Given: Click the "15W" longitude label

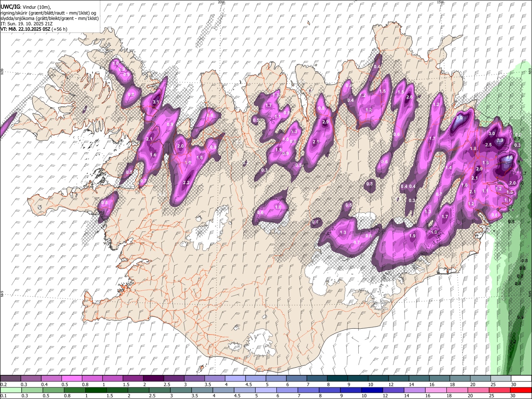Looking at the screenshot, I should pyautogui.click(x=441, y=2).
